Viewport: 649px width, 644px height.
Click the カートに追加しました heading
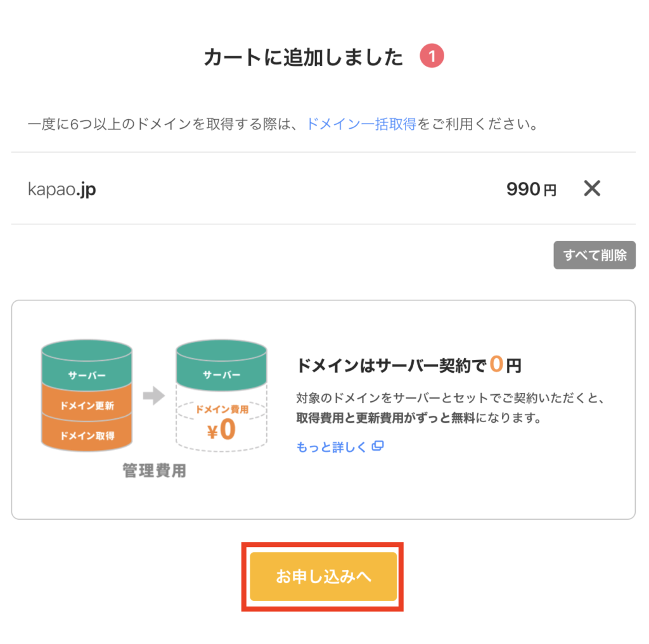tap(304, 58)
